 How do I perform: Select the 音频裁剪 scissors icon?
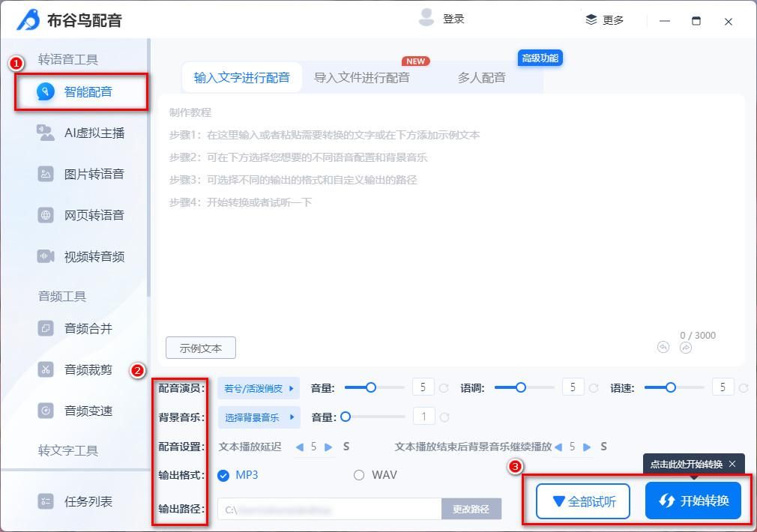46,370
